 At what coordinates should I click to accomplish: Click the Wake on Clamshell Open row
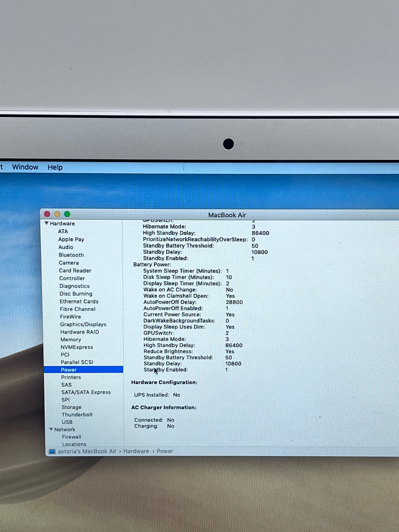coord(189,296)
